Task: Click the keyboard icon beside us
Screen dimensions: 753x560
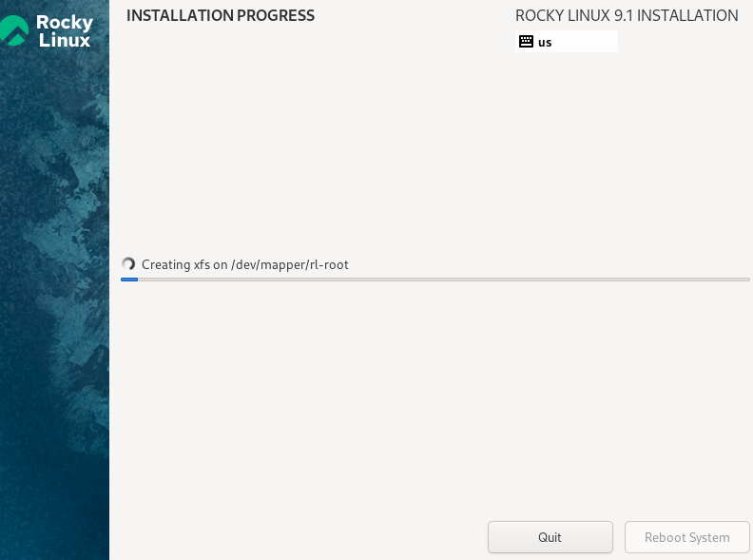Action: tap(526, 42)
